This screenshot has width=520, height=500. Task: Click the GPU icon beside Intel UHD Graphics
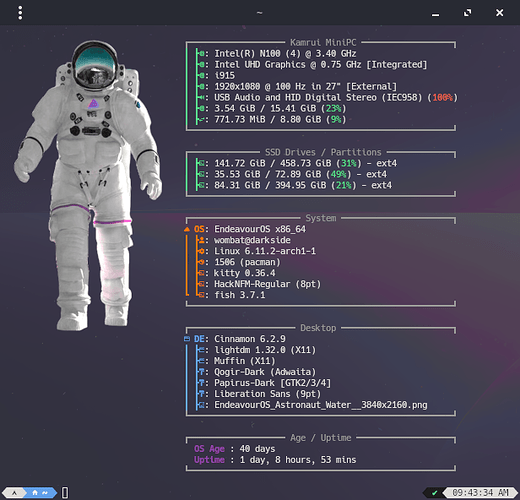point(202,64)
